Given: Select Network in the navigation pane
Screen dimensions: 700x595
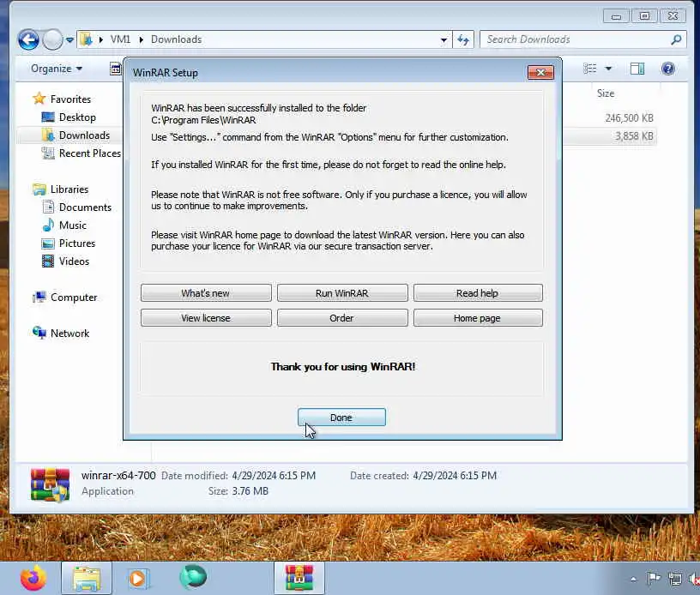Looking at the screenshot, I should click(x=69, y=334).
